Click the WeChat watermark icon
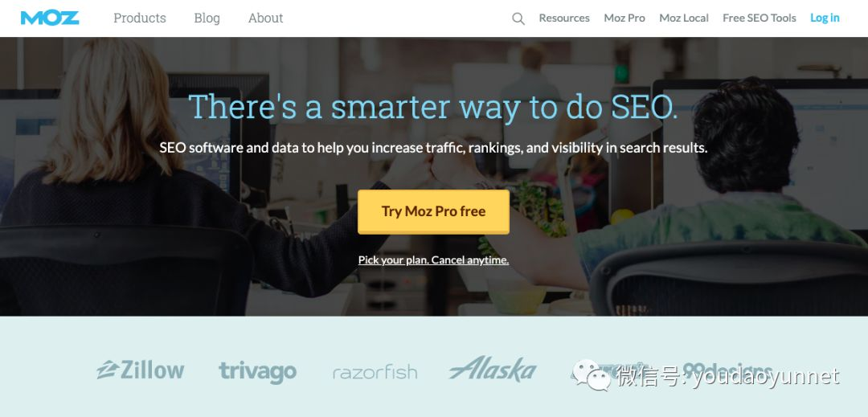Screen dimensions: 868x417 [592, 374]
